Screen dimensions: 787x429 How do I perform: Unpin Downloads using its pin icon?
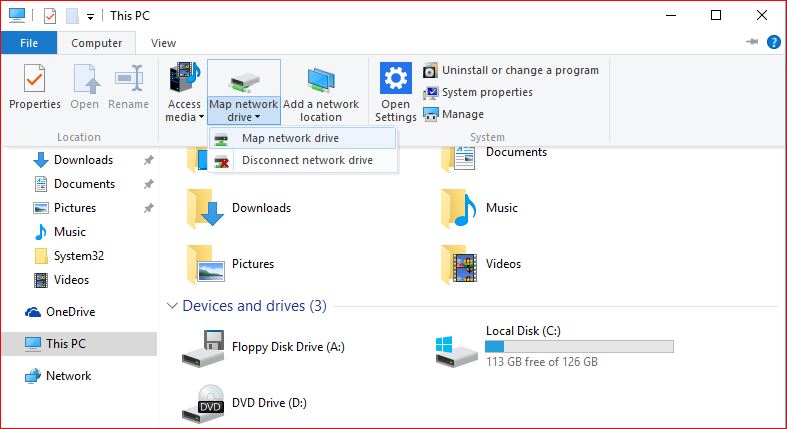click(x=149, y=160)
